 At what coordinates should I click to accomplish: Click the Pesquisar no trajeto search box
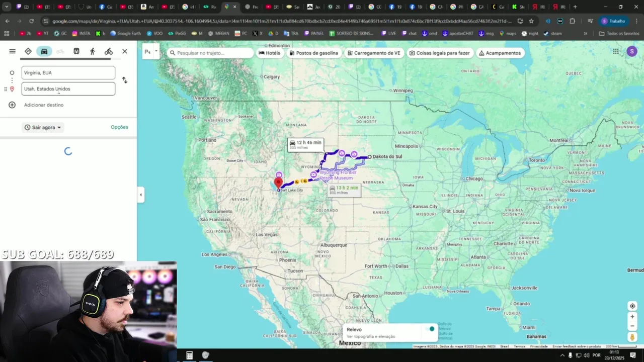[210, 53]
